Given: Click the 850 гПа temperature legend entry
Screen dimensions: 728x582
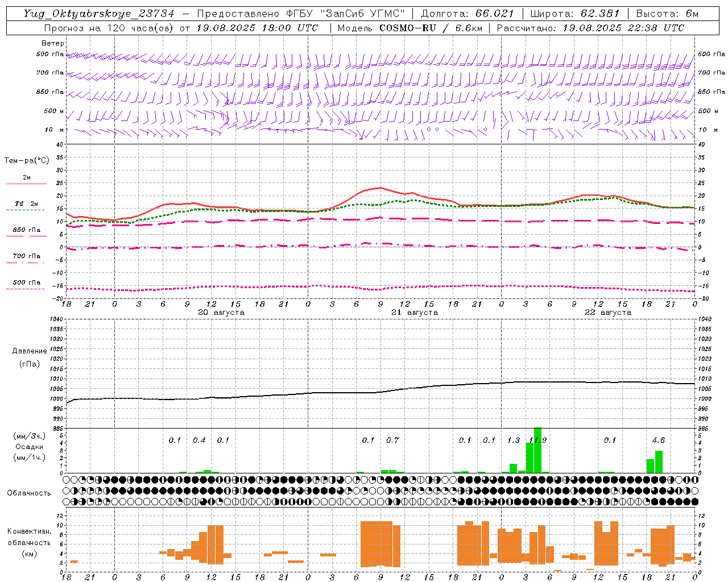Looking at the screenshot, I should (x=27, y=230).
